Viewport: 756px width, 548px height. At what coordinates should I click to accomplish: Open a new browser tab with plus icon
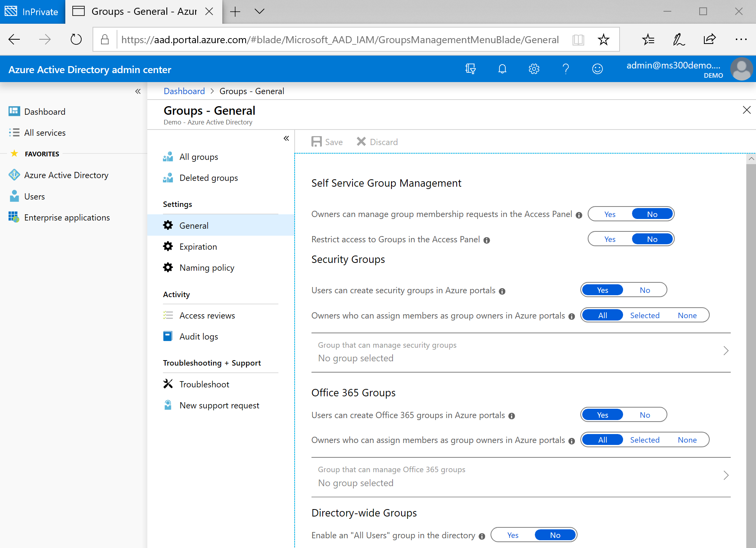(235, 12)
